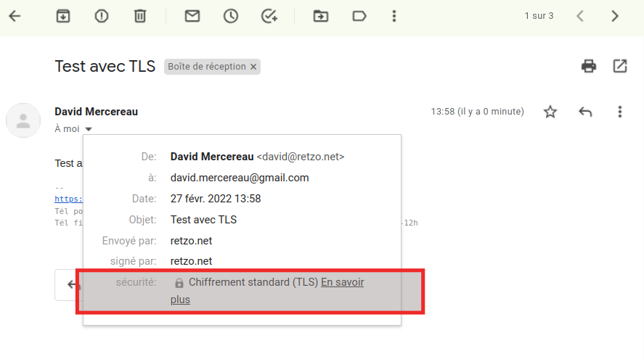Open email in a new window
644x359 pixels.
[x=620, y=66]
